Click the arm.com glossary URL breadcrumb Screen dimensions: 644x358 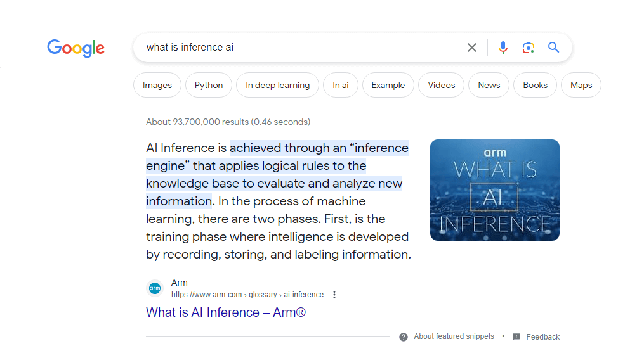pyautogui.click(x=247, y=295)
